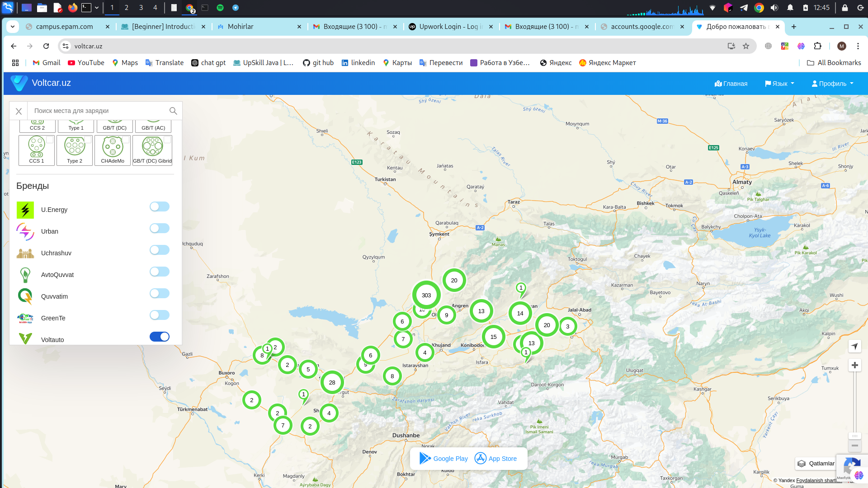Open the 303 stations cluster marker

coord(426,295)
